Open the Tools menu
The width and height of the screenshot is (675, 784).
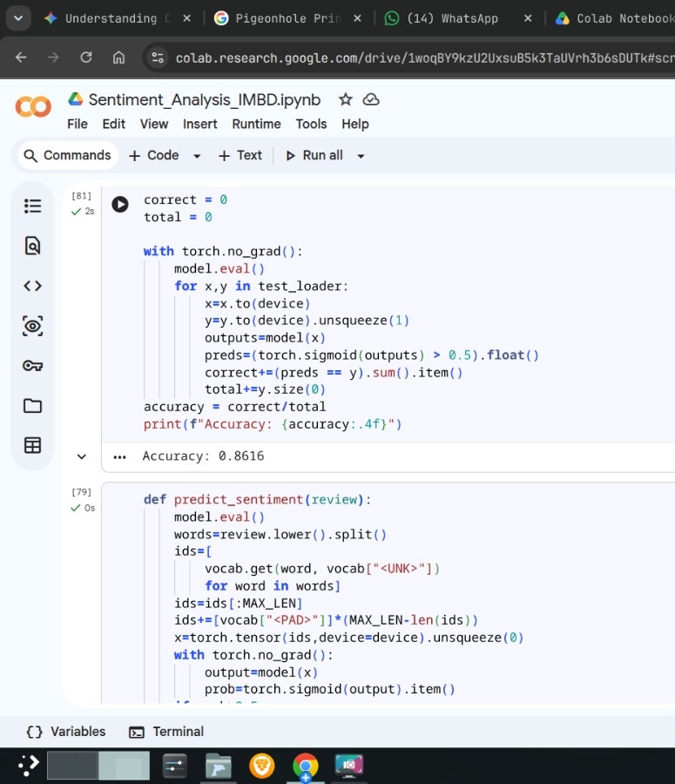click(x=311, y=124)
